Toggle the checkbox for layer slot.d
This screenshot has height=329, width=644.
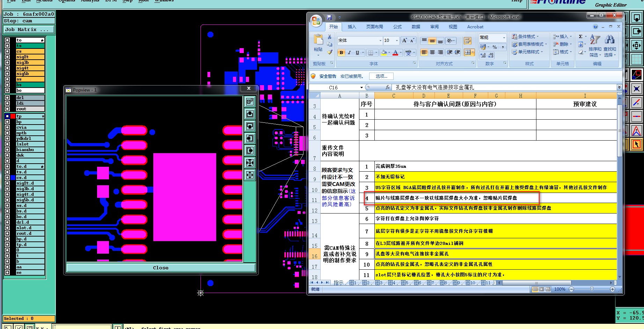coord(7,228)
